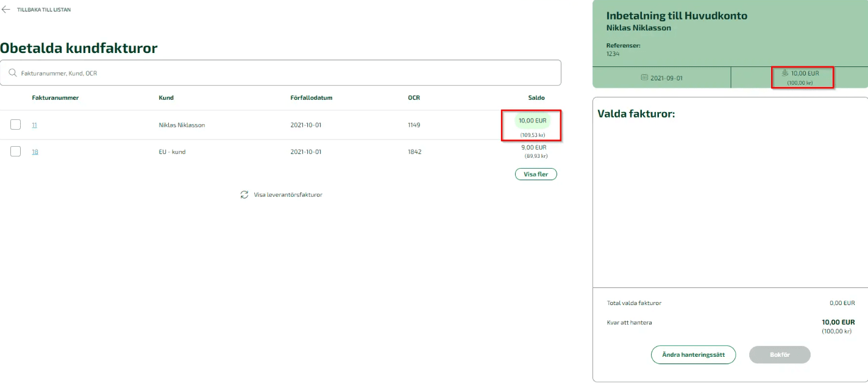Click the Förfallodatum column header
Image resolution: width=868 pixels, height=383 pixels.
click(x=311, y=97)
